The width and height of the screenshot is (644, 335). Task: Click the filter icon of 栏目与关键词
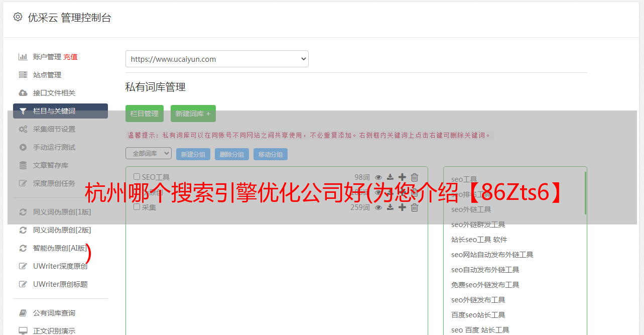pos(23,111)
